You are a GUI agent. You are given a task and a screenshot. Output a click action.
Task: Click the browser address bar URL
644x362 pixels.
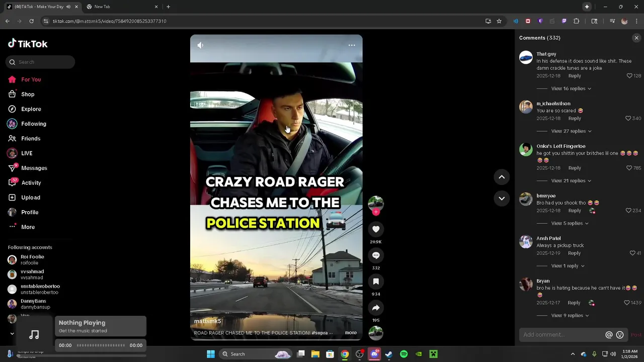tap(109, 21)
